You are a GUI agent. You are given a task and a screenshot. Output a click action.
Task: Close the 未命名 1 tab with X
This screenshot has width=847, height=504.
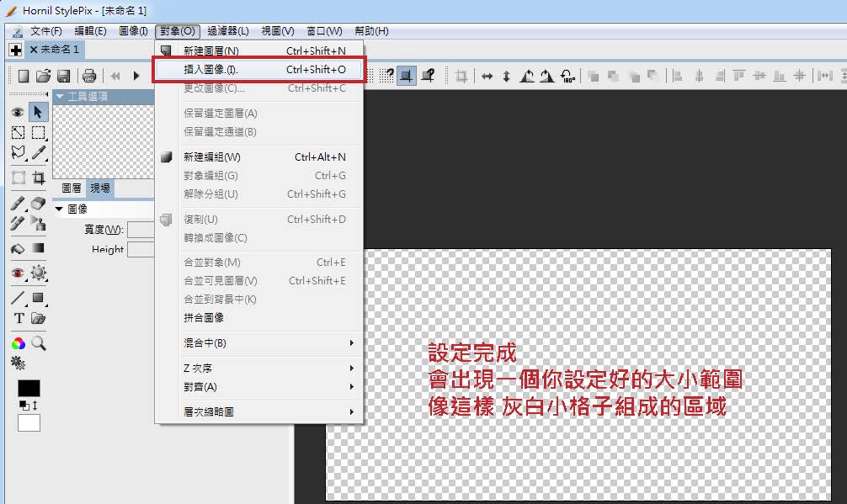point(34,50)
